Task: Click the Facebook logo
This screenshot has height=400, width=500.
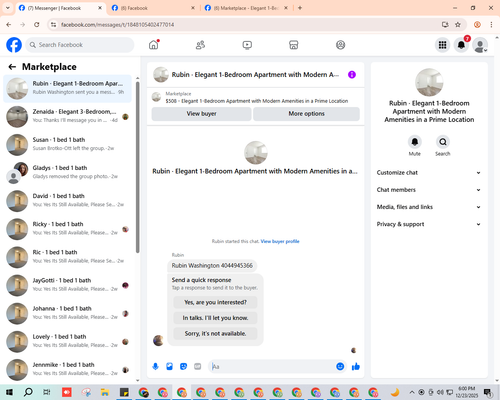Action: click(14, 45)
